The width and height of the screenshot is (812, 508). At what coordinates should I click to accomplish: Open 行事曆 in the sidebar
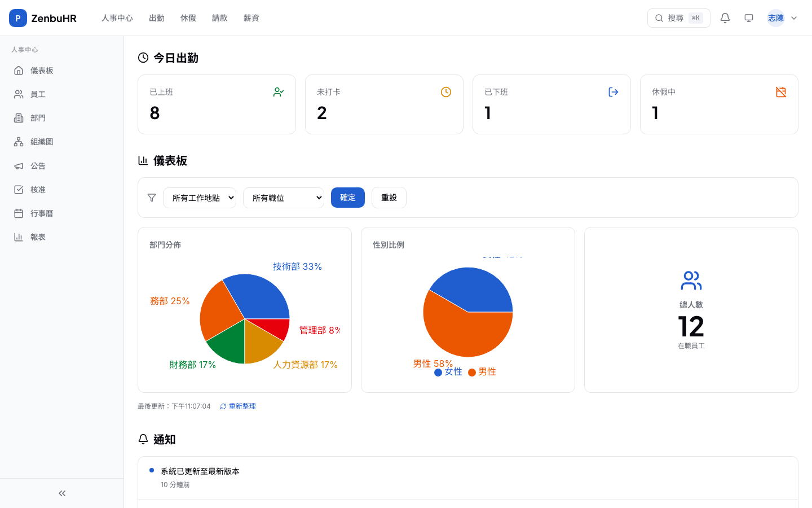tap(62, 213)
